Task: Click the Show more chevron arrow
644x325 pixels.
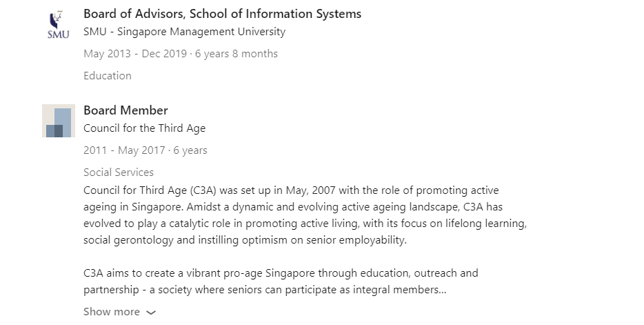Action: [x=151, y=313]
